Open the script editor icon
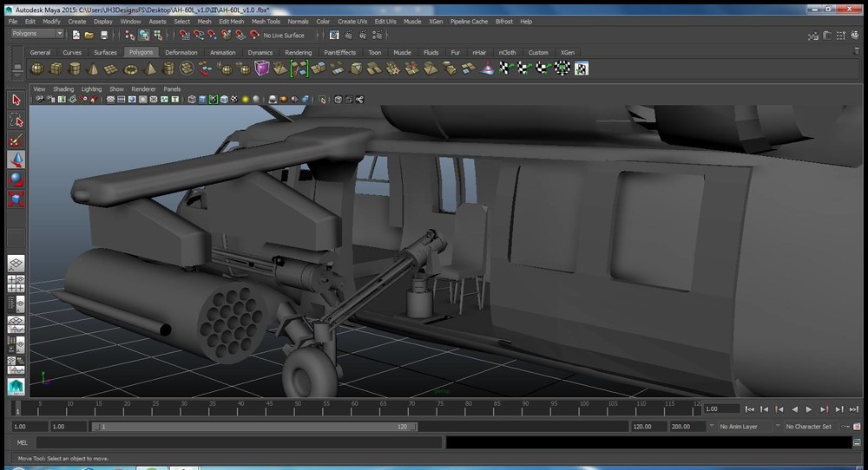 click(855, 442)
